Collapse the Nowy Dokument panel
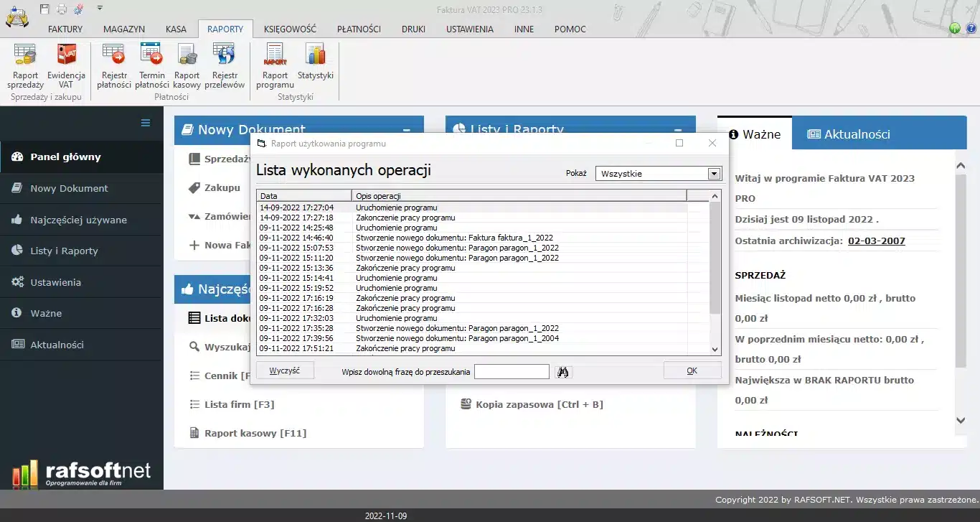This screenshot has height=522, width=980. tap(407, 131)
